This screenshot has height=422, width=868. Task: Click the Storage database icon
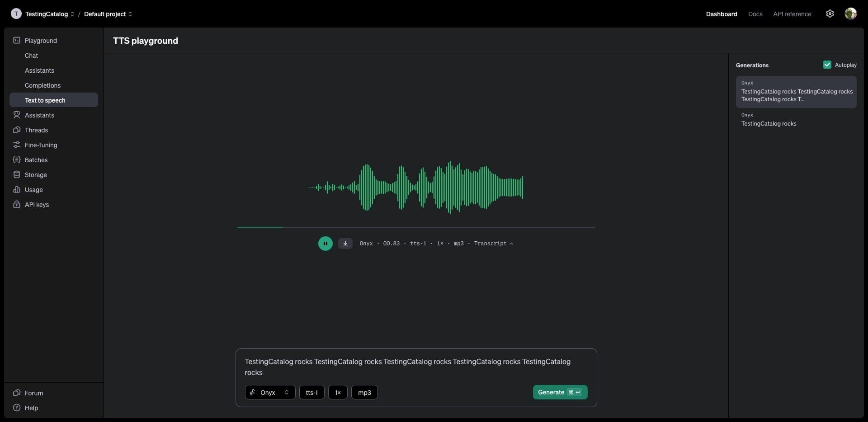tap(17, 174)
